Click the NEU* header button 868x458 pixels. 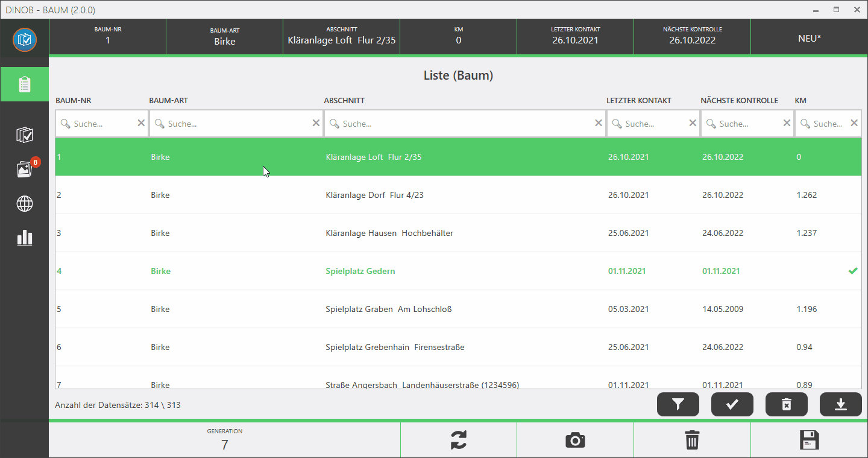point(809,37)
